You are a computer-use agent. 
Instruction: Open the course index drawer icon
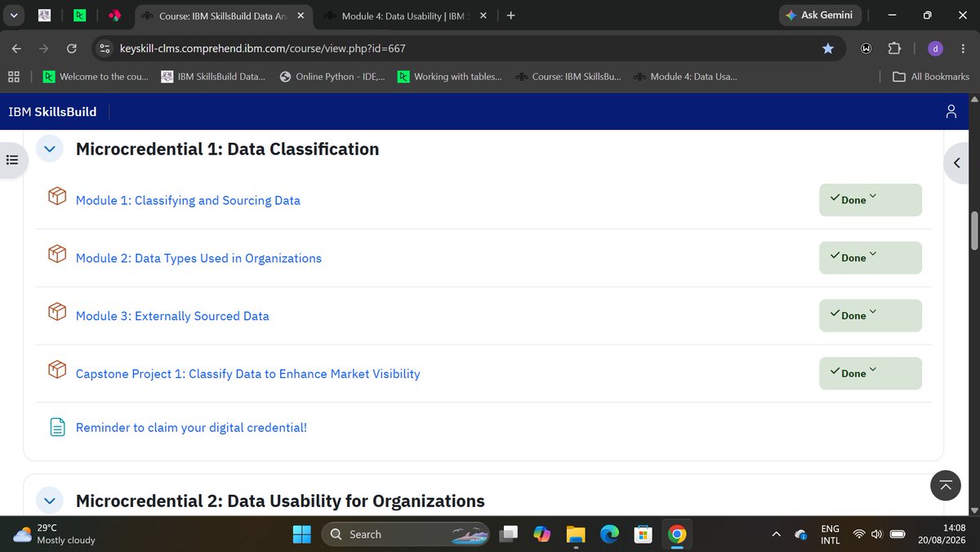point(12,159)
